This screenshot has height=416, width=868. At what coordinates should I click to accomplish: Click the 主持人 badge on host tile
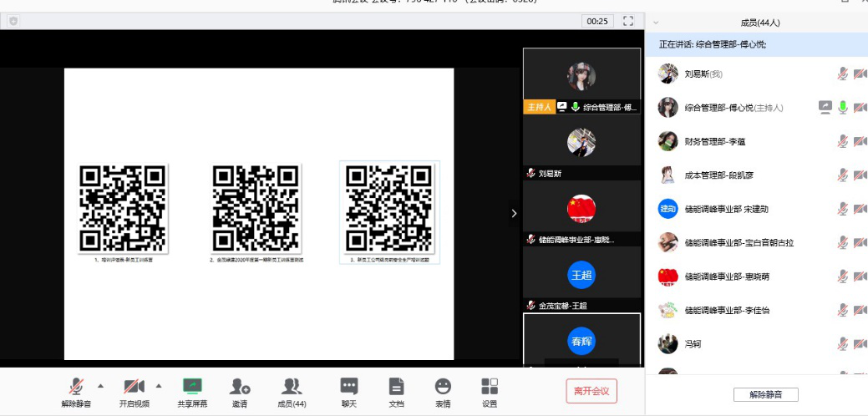tap(539, 107)
